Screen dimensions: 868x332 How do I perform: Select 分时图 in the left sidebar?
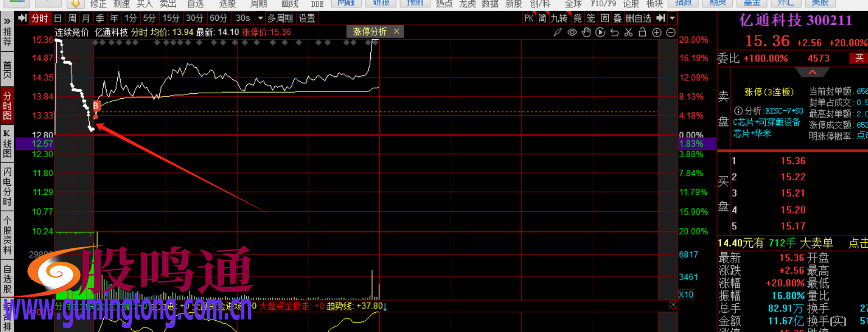[x=7, y=107]
